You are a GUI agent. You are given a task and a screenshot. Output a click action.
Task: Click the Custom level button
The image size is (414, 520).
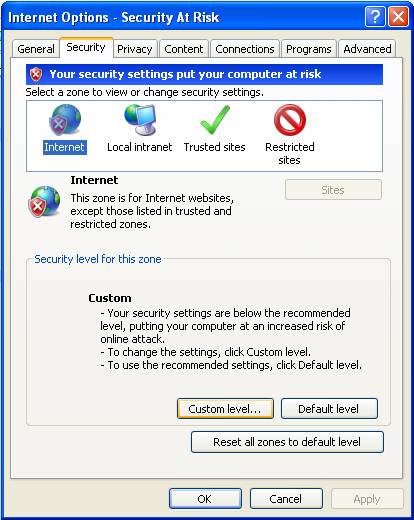225,409
